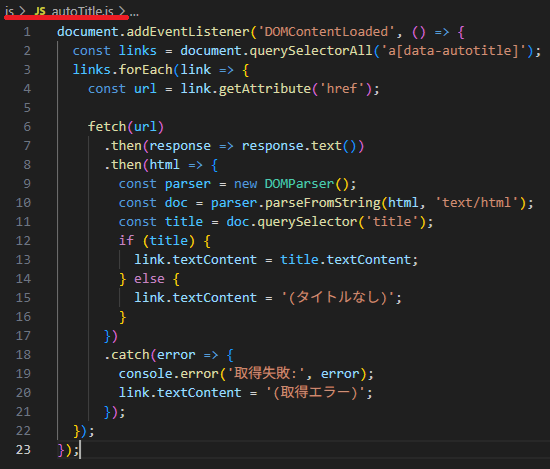This screenshot has width=550, height=469.
Task: Click the chevron after autoTitle.js
Action: (122, 11)
